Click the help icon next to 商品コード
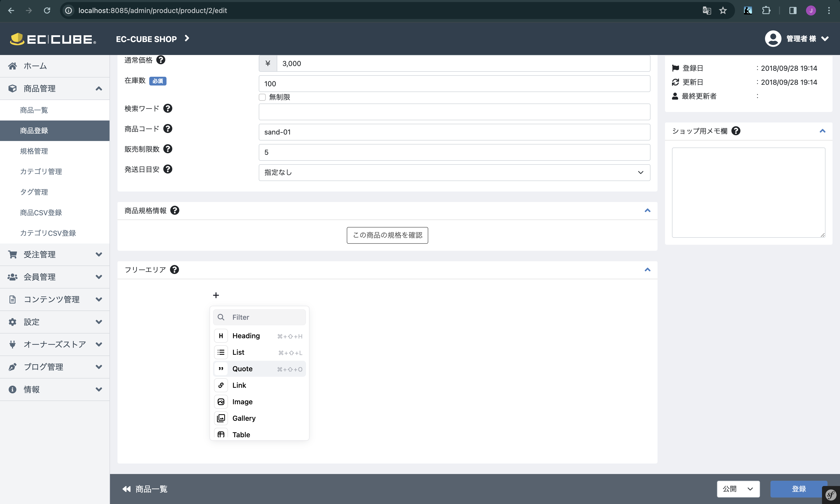Viewport: 840px width, 504px height. click(x=168, y=129)
